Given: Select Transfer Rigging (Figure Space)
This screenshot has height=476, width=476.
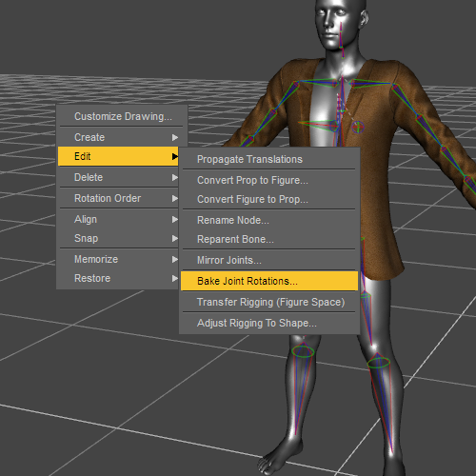Looking at the screenshot, I should 269,302.
